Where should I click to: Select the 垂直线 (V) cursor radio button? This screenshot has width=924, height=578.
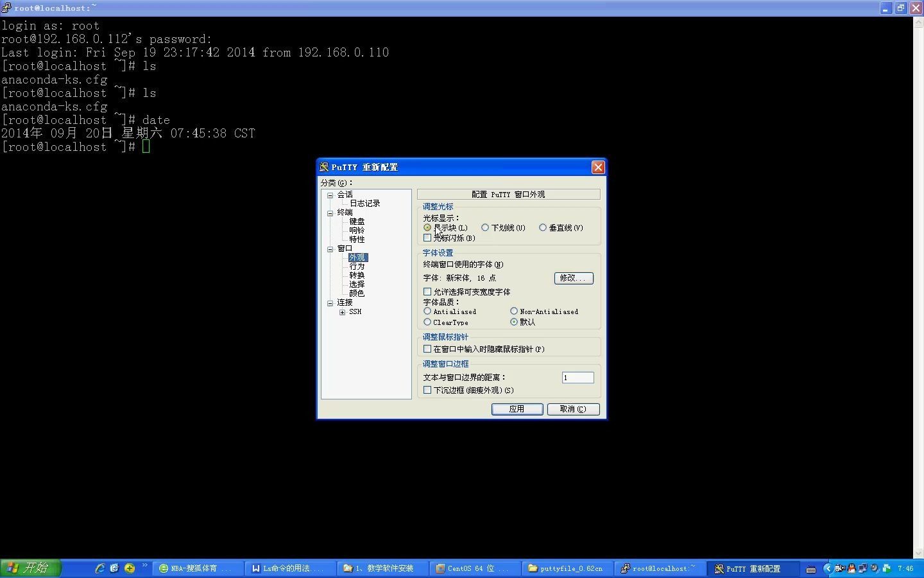[x=543, y=227]
